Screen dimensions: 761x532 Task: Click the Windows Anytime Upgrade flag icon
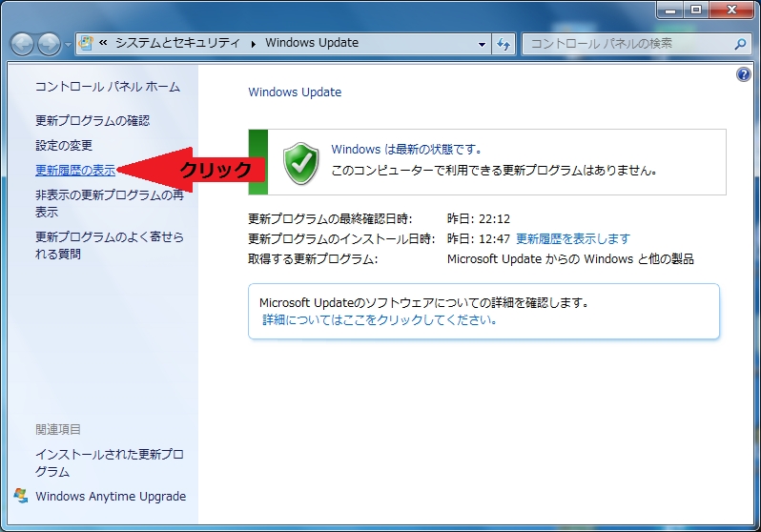tap(20, 496)
